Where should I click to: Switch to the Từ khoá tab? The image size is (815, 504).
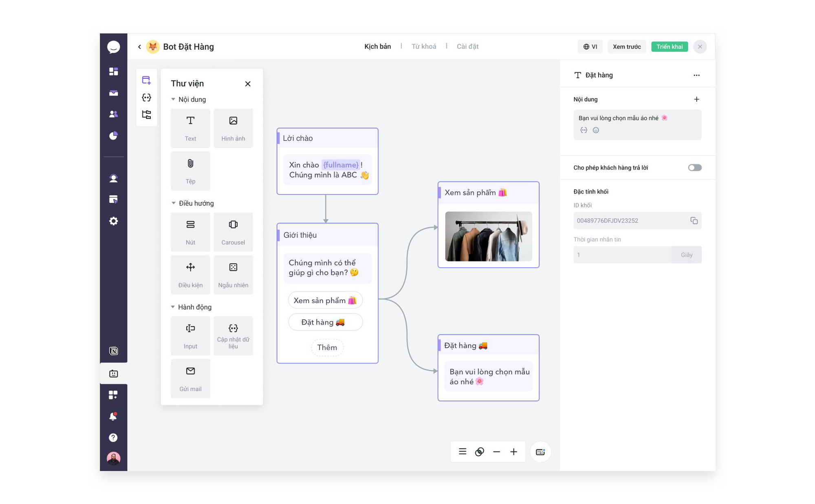coord(423,46)
